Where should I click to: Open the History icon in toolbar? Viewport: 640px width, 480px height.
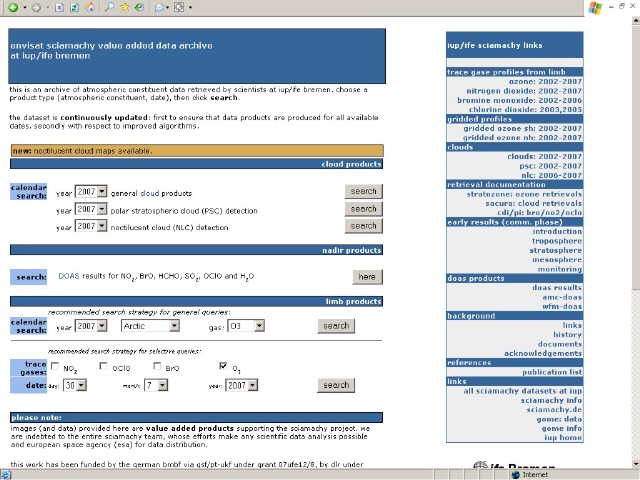[x=140, y=7]
